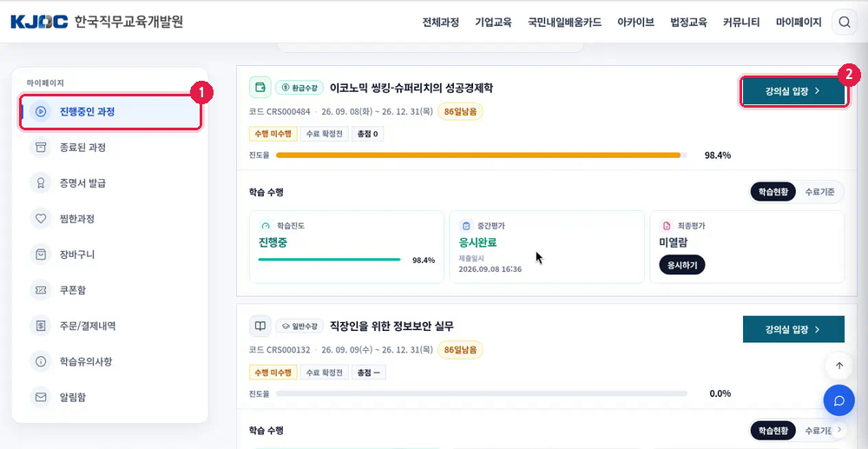This screenshot has width=868, height=449.
Task: Go to 주문/결제내역 sidebar item
Action: click(111, 326)
